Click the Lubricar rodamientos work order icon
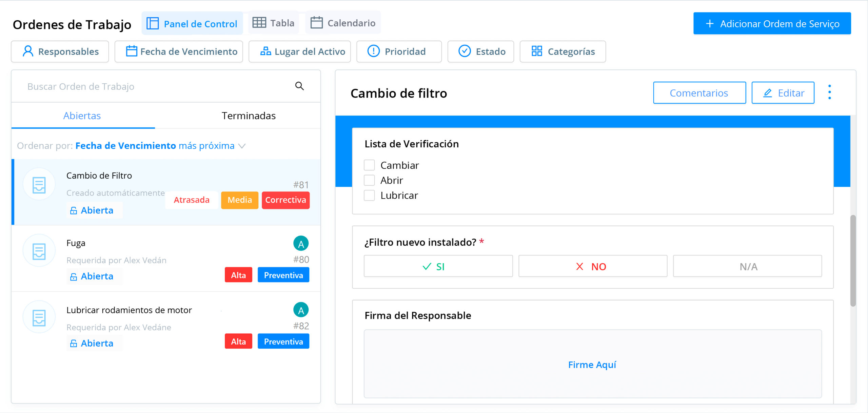This screenshot has height=413, width=868. coord(39,317)
